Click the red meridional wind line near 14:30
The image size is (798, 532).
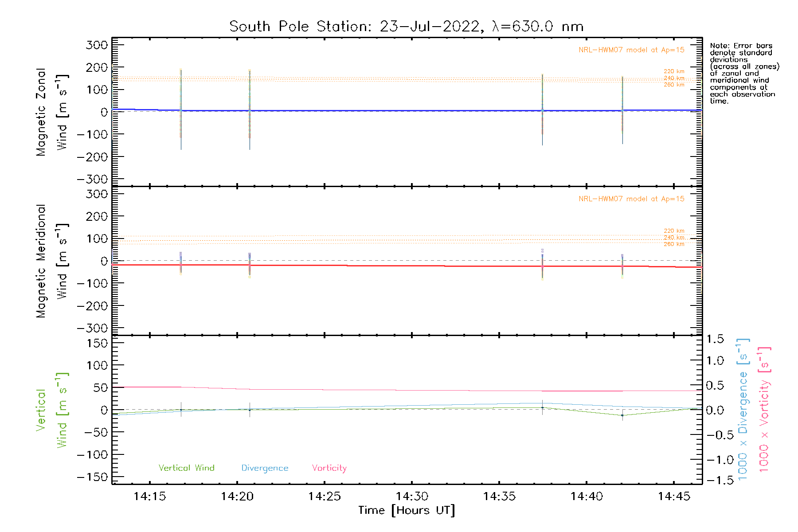point(412,266)
